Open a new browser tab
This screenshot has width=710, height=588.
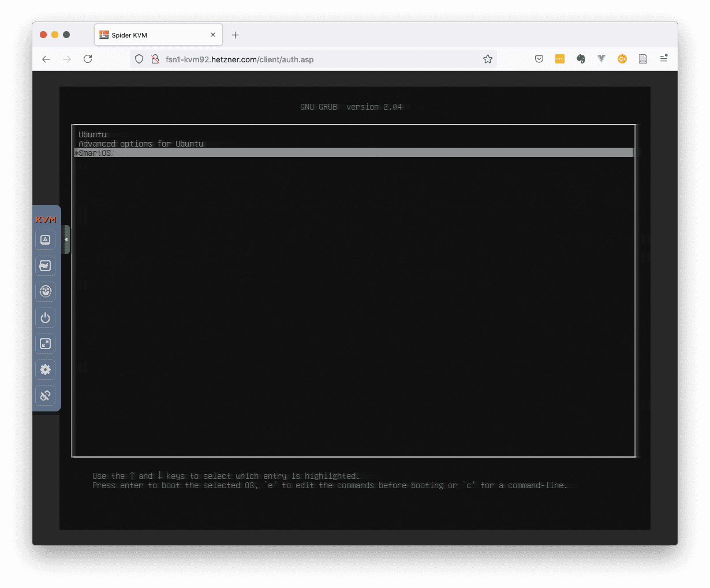(x=235, y=35)
